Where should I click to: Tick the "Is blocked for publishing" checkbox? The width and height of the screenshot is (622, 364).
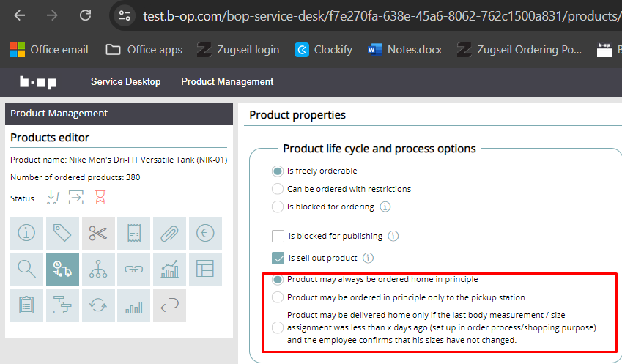pyautogui.click(x=278, y=236)
